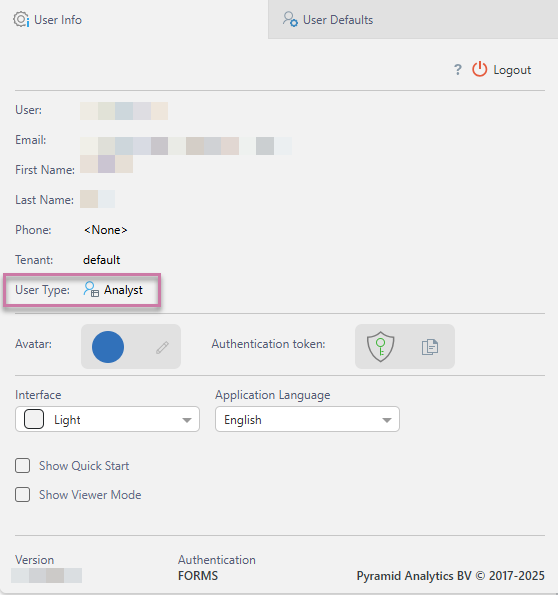Viewport: 558px width, 595px height.
Task: Click the pencil icon to edit avatar
Action: coord(162,347)
